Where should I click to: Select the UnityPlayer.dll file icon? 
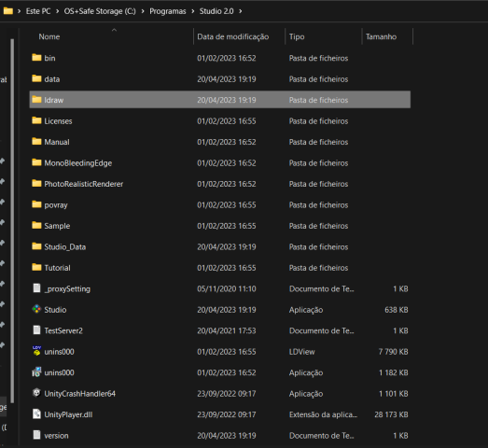click(x=36, y=413)
